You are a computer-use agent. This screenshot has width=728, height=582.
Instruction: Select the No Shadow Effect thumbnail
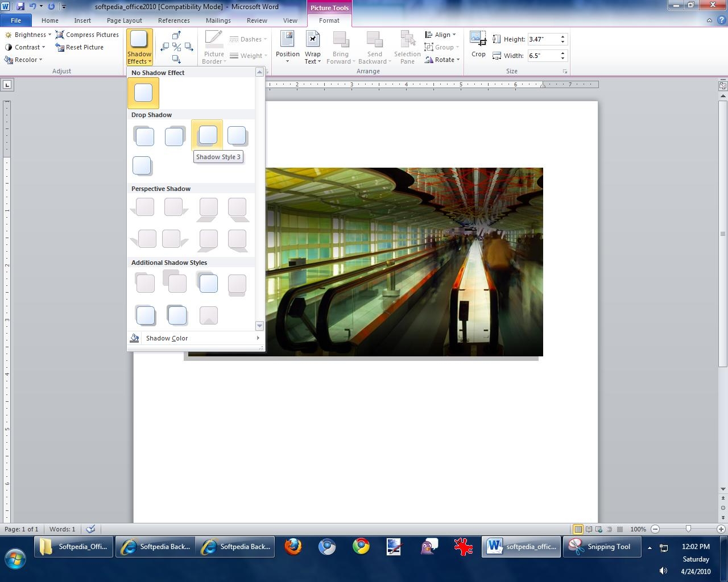[x=143, y=93]
